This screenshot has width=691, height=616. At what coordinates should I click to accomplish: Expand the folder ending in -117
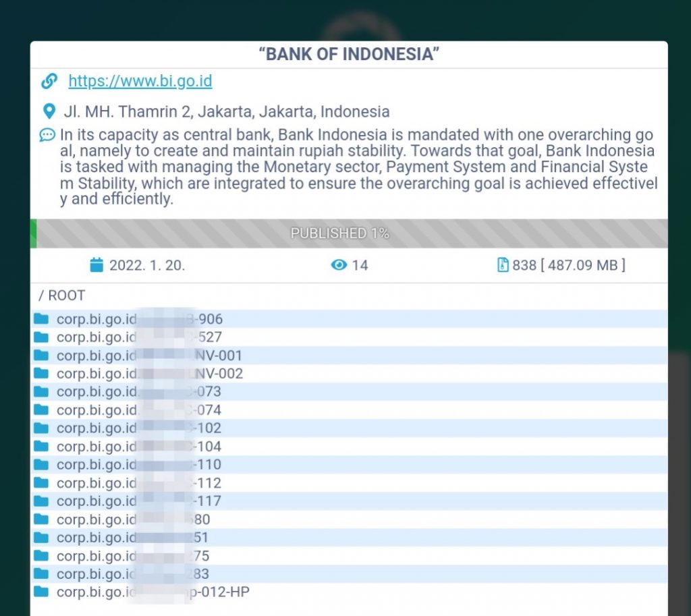click(x=138, y=501)
